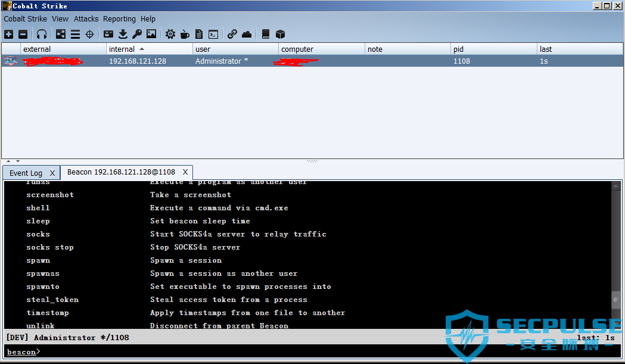Open the Cobalt Strike menu
Screen dimensions: 625x364
pos(25,18)
